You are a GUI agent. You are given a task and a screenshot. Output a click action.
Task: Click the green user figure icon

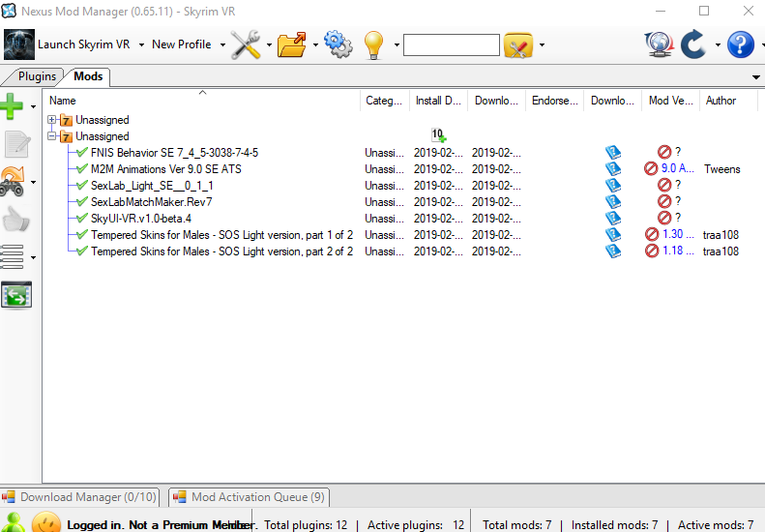point(14,522)
